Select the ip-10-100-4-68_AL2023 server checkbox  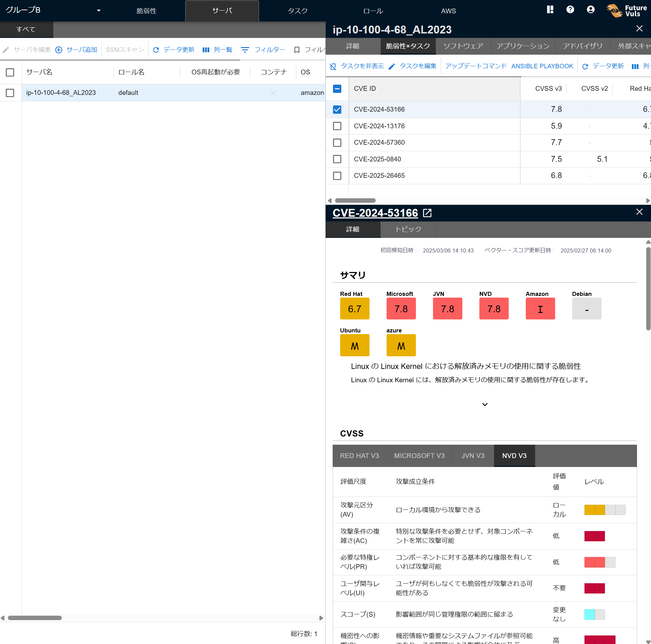tap(10, 93)
